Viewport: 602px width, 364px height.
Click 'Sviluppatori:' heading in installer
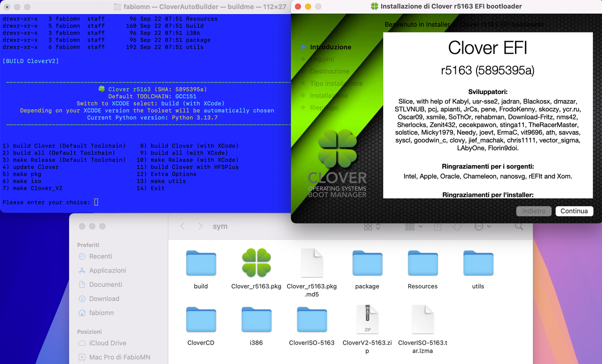488,92
